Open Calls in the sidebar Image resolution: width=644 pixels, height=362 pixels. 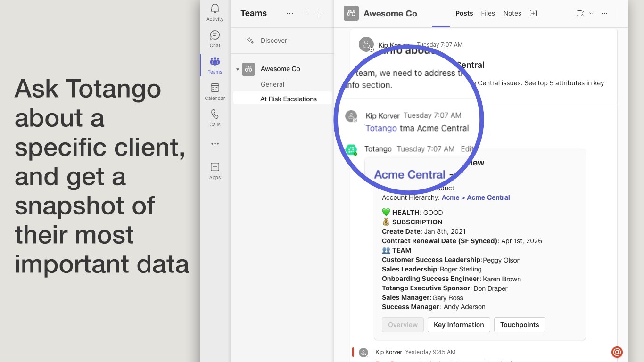215,114
